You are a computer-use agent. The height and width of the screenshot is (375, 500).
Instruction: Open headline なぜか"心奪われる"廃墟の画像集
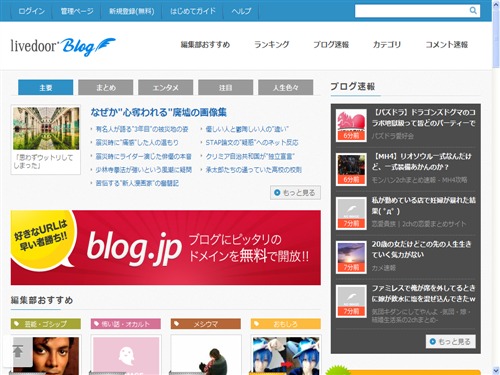coord(158,112)
